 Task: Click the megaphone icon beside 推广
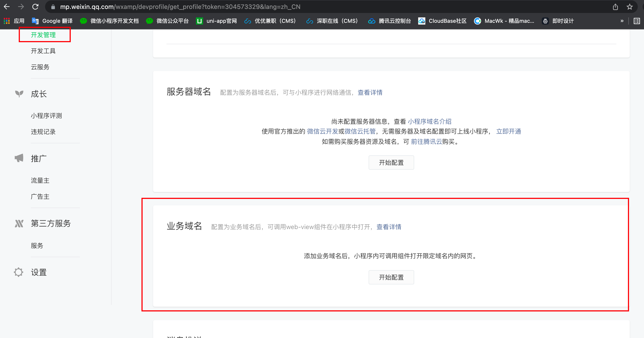pyautogui.click(x=19, y=158)
